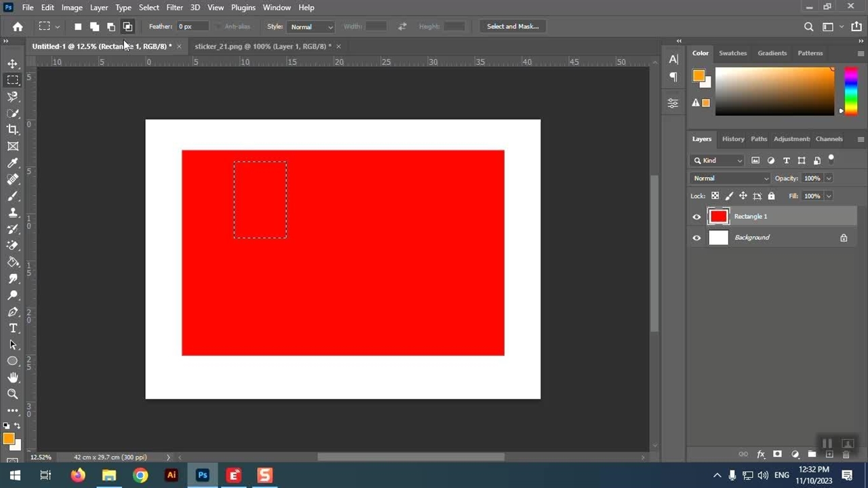The image size is (868, 488).
Task: Enable lock transparent pixels
Action: (715, 196)
